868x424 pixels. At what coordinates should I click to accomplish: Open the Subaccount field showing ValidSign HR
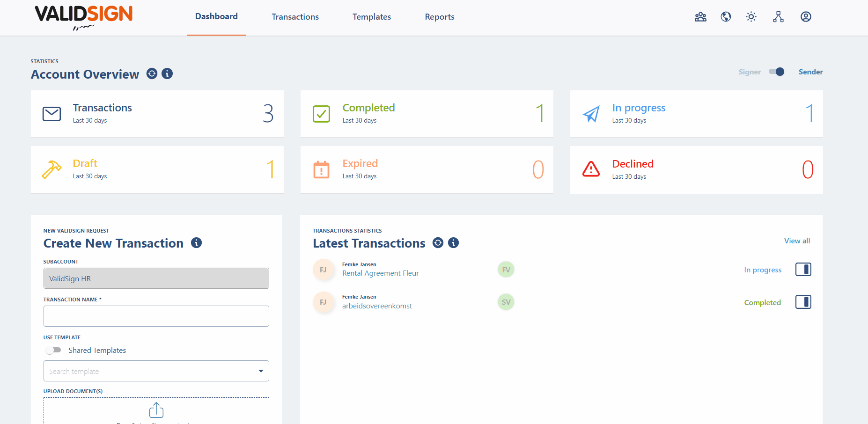pyautogui.click(x=156, y=278)
